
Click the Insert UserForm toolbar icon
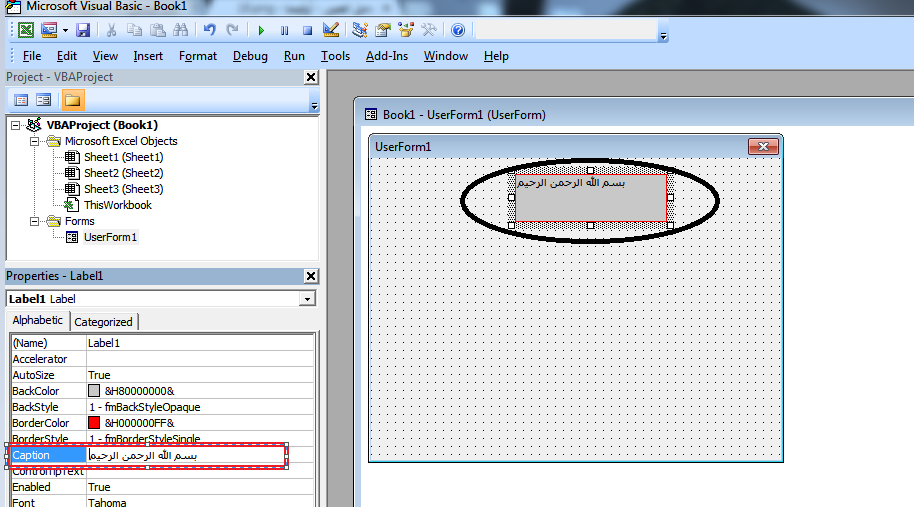(x=50, y=30)
